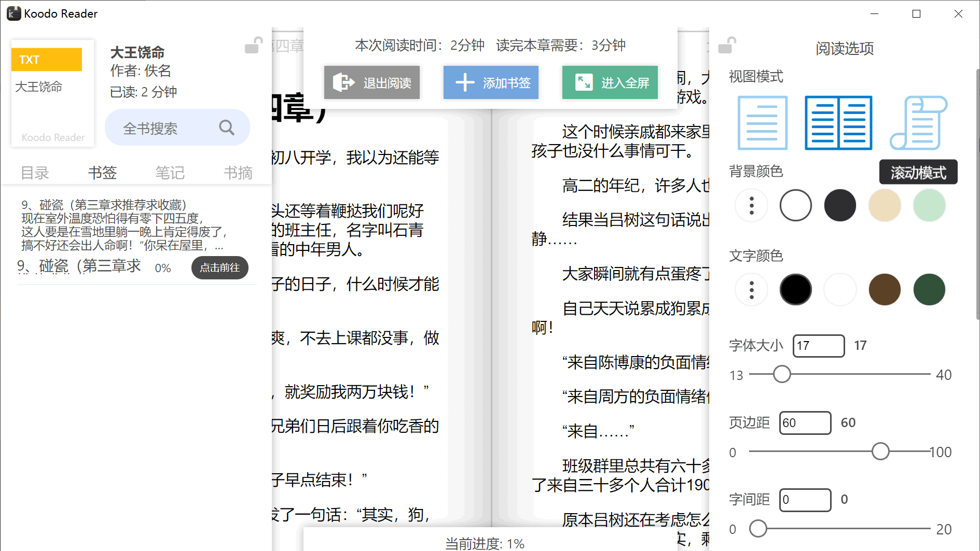Click the TXT format badge on the book card

[46, 59]
